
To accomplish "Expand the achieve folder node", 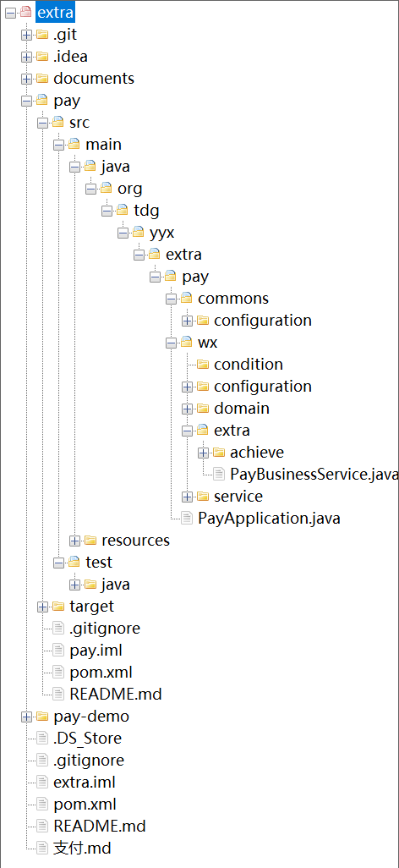I will click(x=203, y=453).
